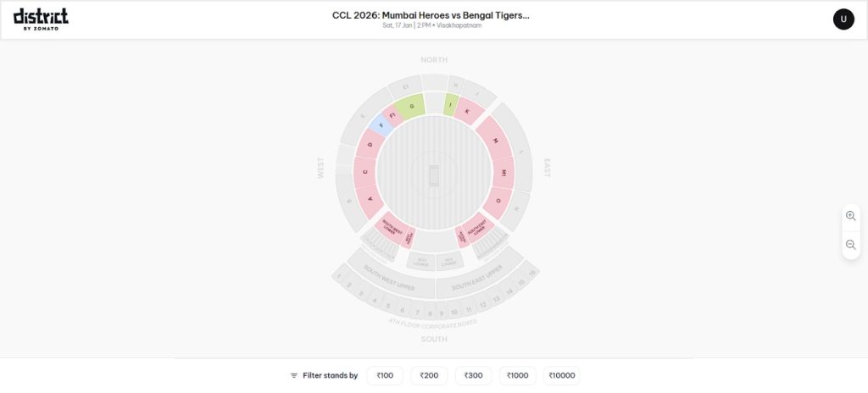Image resolution: width=868 pixels, height=393 pixels.
Task: Select the South West Lower stand
Action: click(390, 227)
